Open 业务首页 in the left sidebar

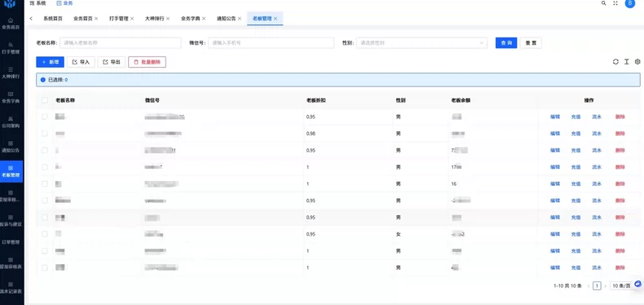click(11, 23)
